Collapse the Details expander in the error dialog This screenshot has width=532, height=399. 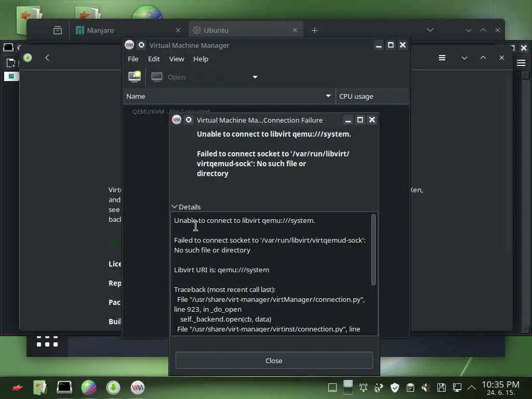click(186, 207)
